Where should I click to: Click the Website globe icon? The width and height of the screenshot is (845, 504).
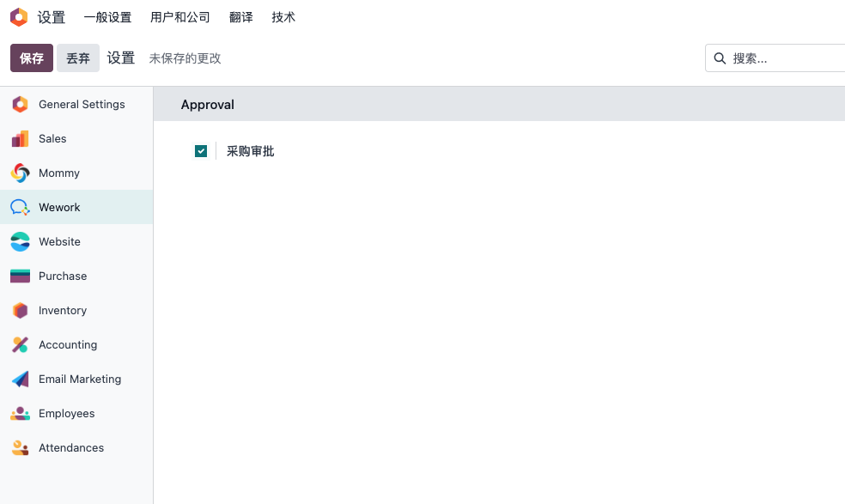(20, 241)
